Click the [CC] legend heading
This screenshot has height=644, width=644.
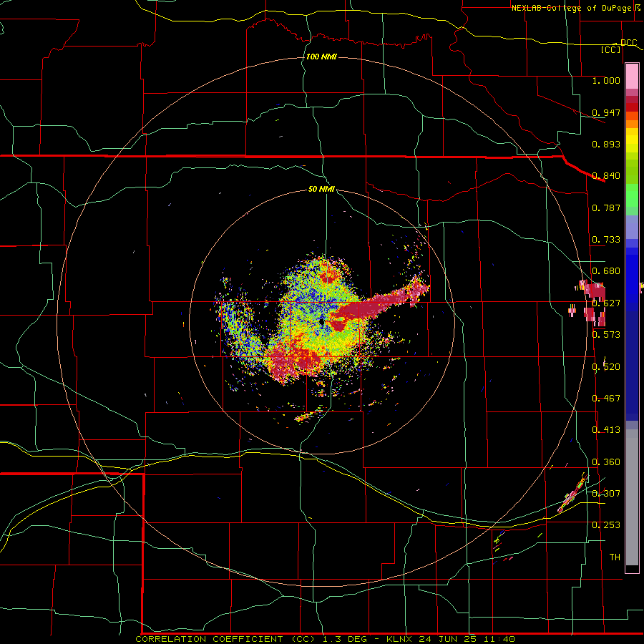point(611,49)
